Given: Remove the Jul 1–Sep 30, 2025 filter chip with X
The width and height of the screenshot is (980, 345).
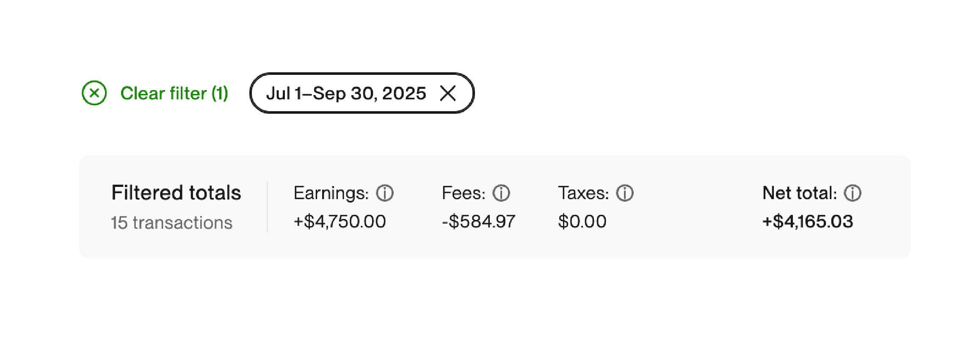Looking at the screenshot, I should (447, 93).
